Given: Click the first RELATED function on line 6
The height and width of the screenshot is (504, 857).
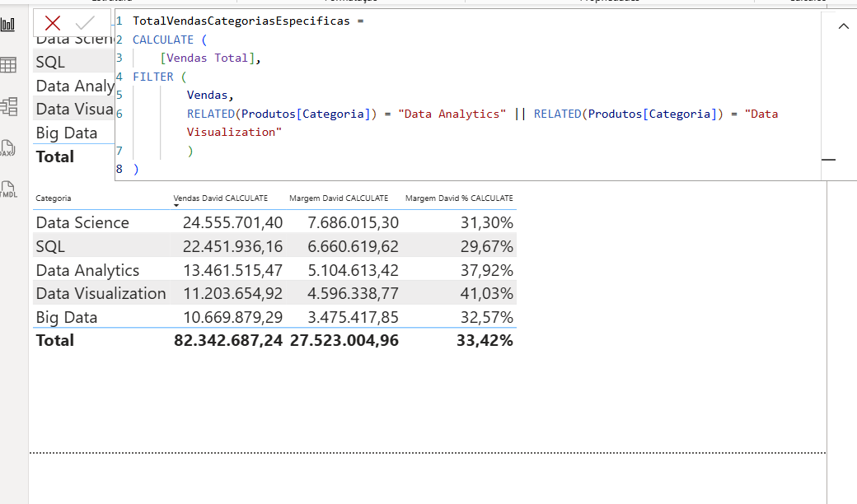Looking at the screenshot, I should coord(210,114).
